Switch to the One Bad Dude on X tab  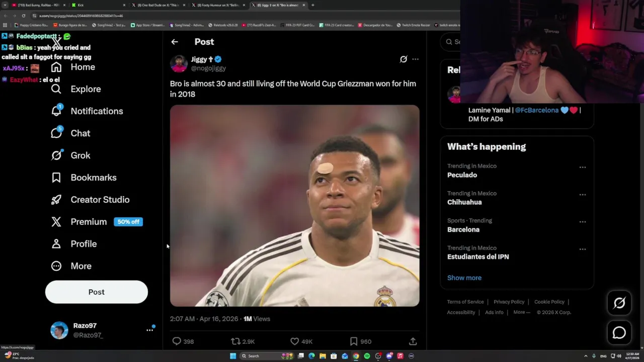158,5
